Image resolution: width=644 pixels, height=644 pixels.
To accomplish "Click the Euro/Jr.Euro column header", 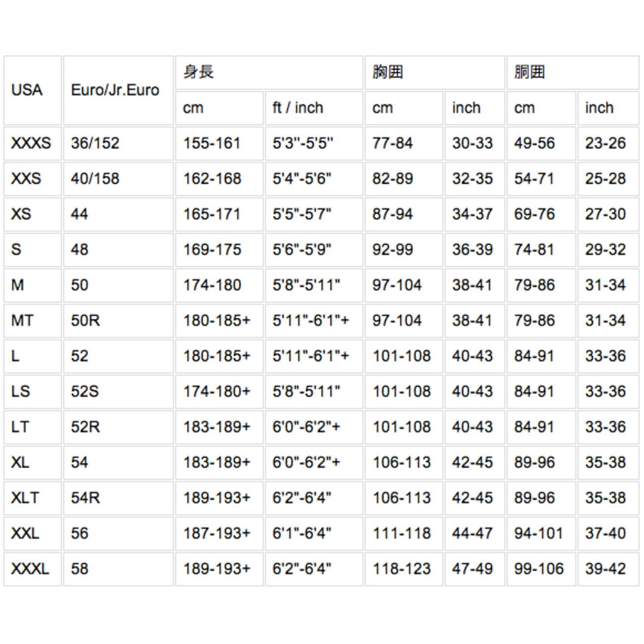I will point(115,90).
